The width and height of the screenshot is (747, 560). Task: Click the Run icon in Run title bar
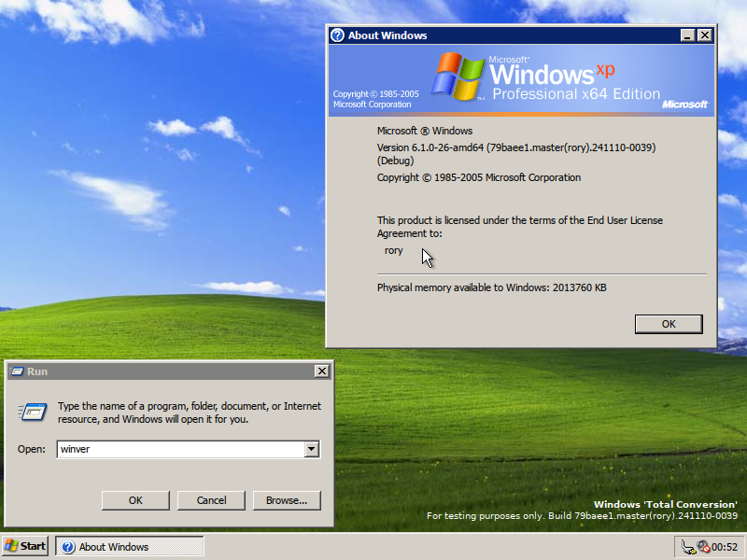click(x=17, y=371)
